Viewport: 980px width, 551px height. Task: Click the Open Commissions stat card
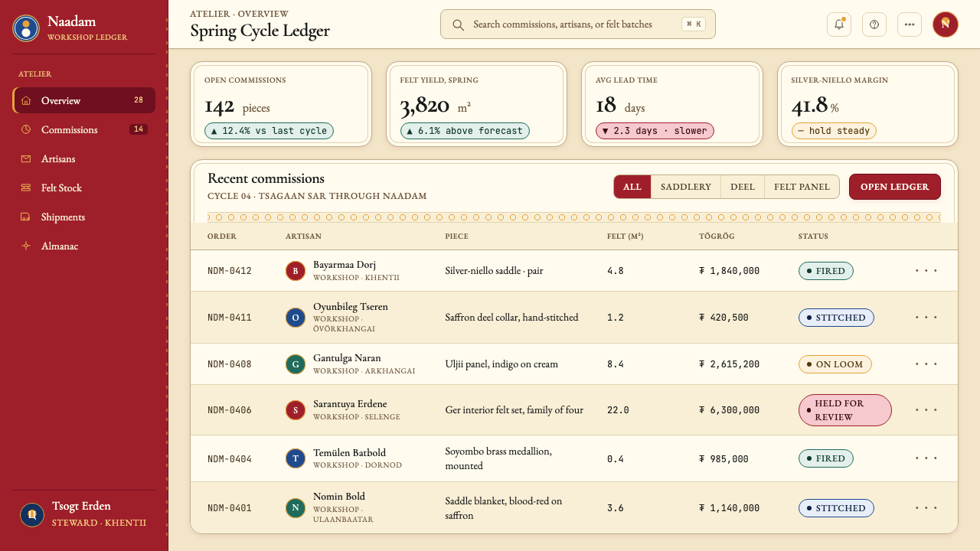(x=281, y=104)
